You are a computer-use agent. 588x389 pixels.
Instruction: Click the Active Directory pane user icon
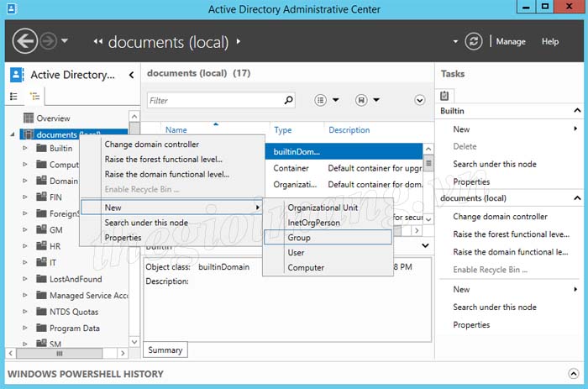pos(17,75)
